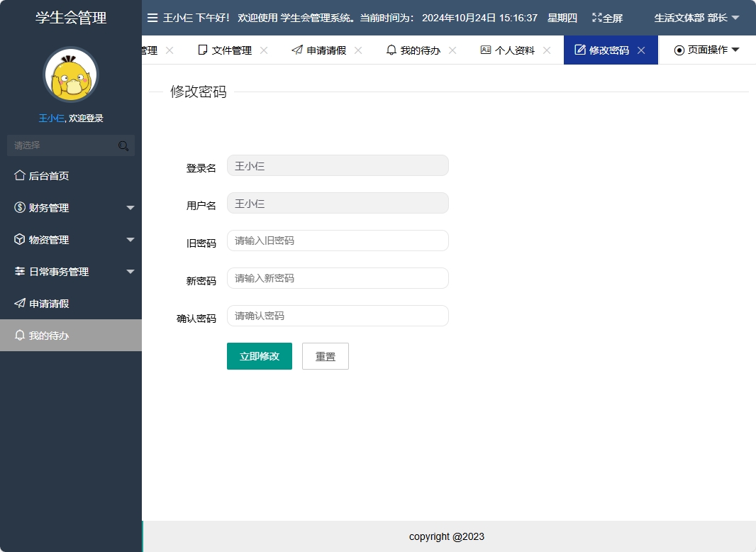Open the 生活文体部 部长 user dropdown
Screen dimensions: 756x552
pos(695,18)
